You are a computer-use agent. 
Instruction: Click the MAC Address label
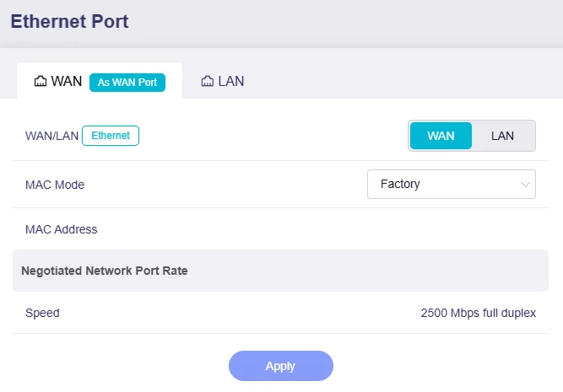click(x=61, y=229)
